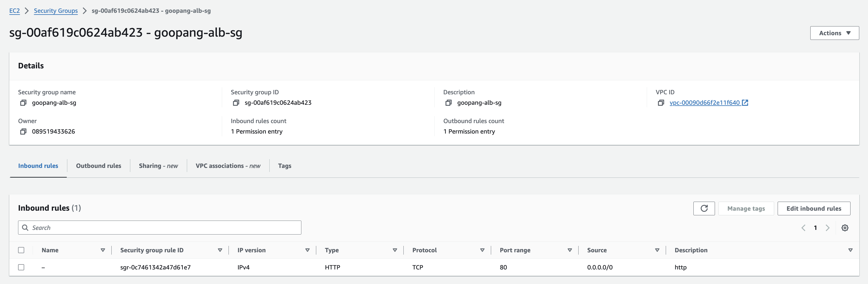868x284 pixels.
Task: Open table preferences gear icon
Action: pos(845,228)
